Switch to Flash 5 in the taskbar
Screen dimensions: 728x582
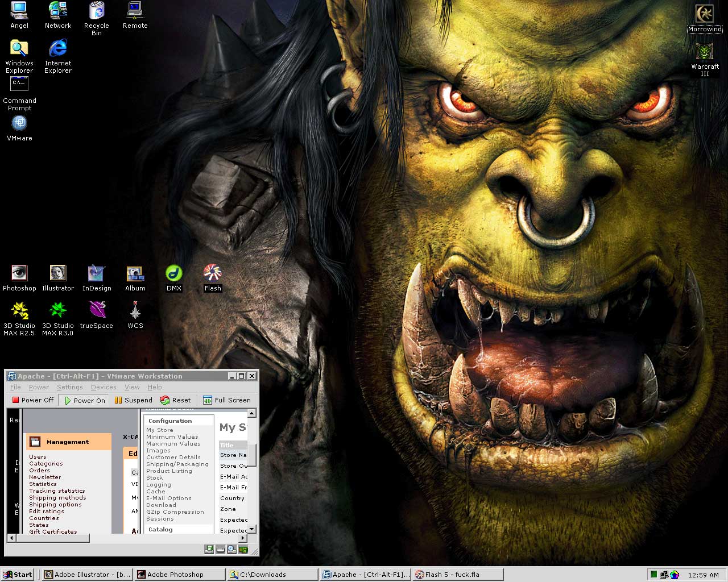click(458, 575)
